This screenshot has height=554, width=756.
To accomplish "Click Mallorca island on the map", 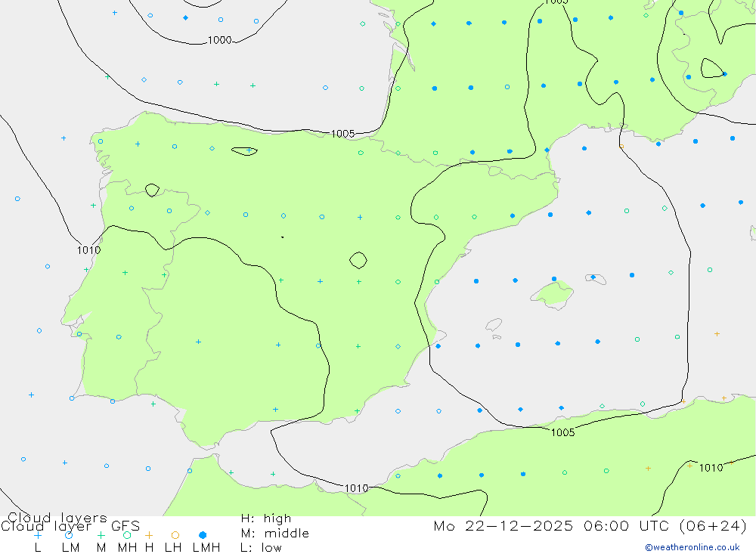I will pos(552,294).
